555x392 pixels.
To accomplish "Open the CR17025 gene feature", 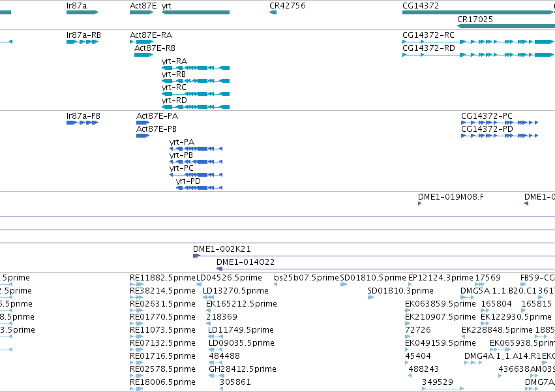I will pos(506,26).
